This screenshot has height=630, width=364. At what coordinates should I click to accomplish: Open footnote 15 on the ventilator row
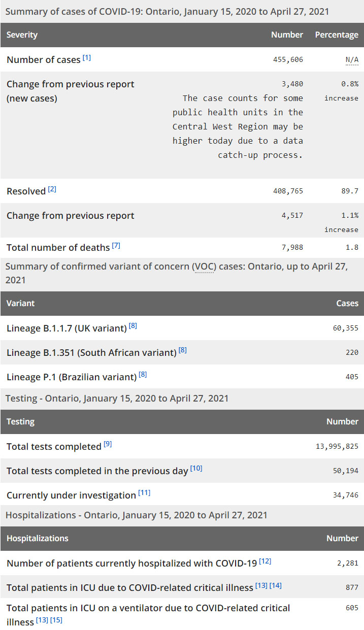(56, 620)
